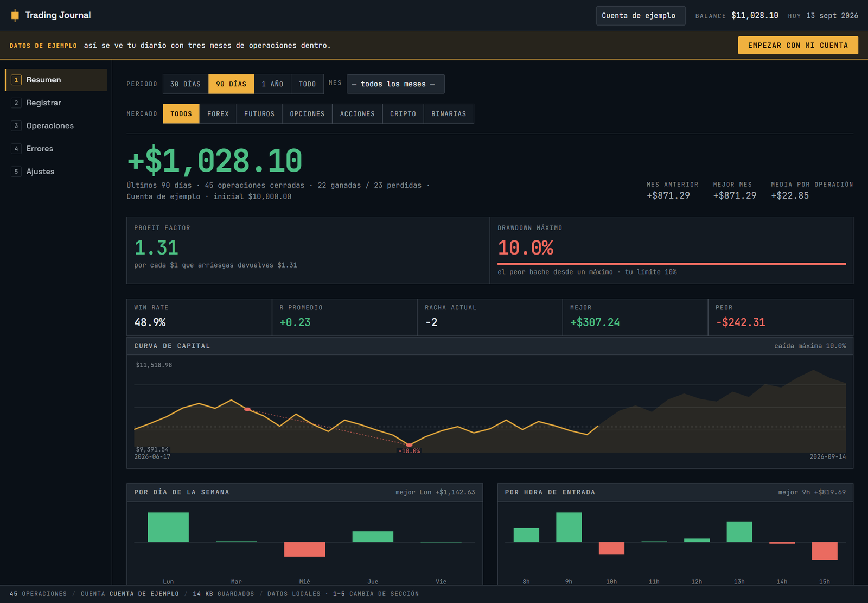Click the MES ANTERIOR value +$871.29
This screenshot has height=603, width=868.
(668, 195)
